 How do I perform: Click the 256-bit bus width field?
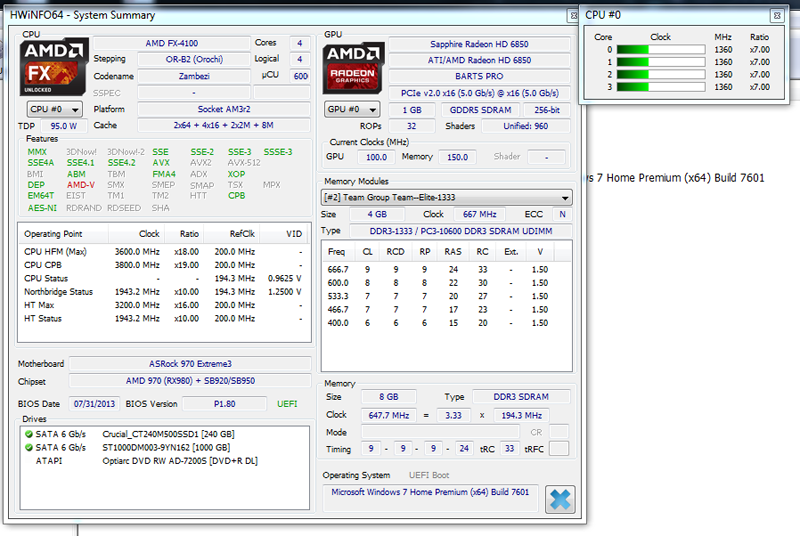tap(547, 110)
